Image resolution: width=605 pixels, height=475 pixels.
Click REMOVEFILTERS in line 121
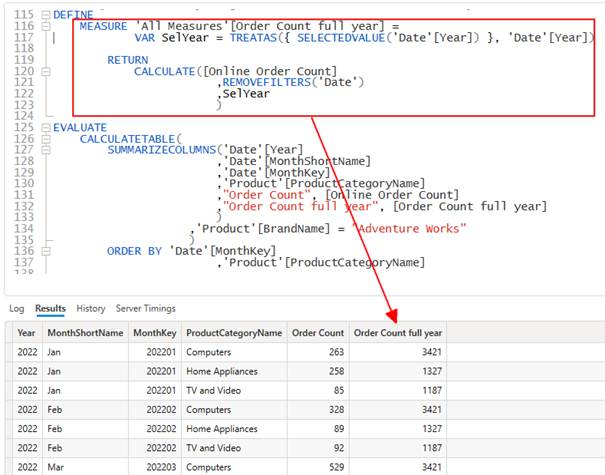(267, 82)
